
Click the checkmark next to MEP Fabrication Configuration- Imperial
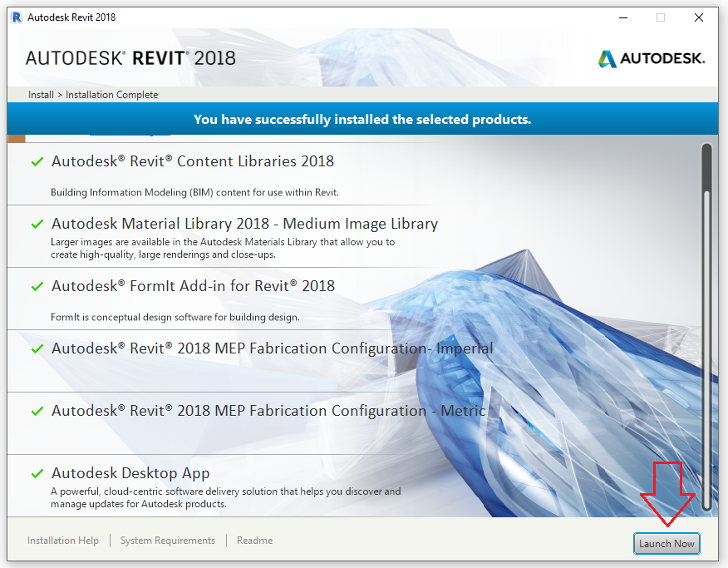tap(37, 348)
